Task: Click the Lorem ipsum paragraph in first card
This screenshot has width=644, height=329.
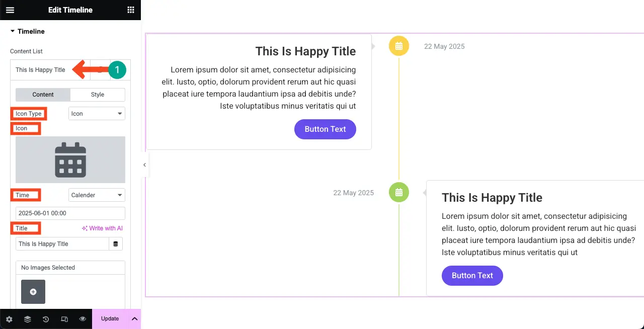Action: pyautogui.click(x=259, y=88)
